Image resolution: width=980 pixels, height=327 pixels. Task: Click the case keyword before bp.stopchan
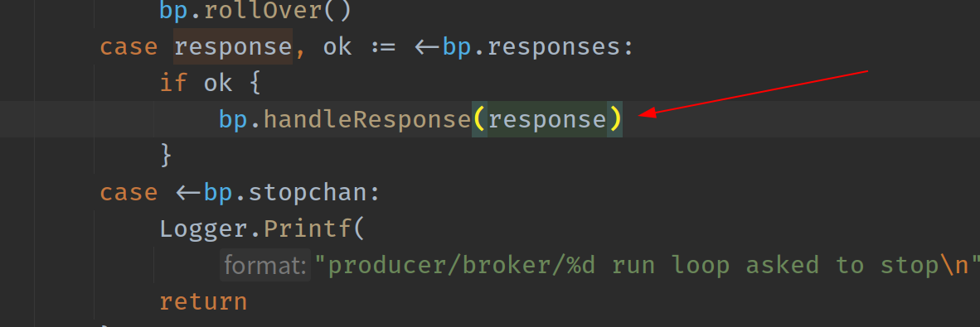tap(129, 192)
